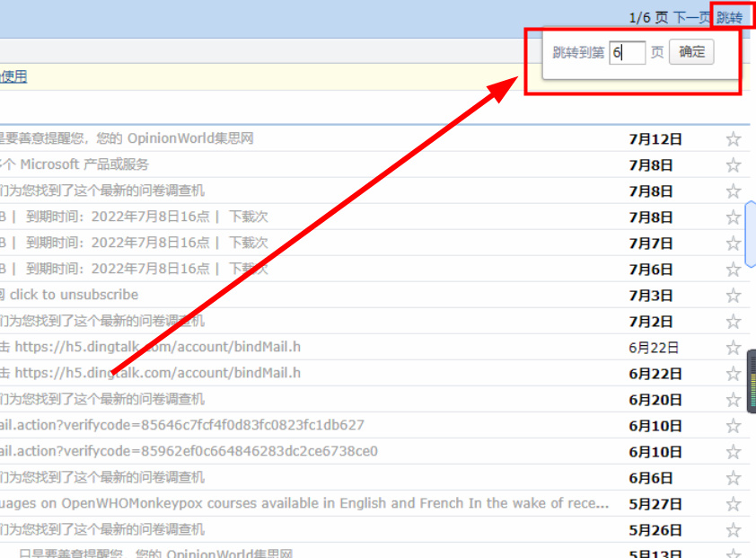Star the Microsoft email from 7月8日

734,165
